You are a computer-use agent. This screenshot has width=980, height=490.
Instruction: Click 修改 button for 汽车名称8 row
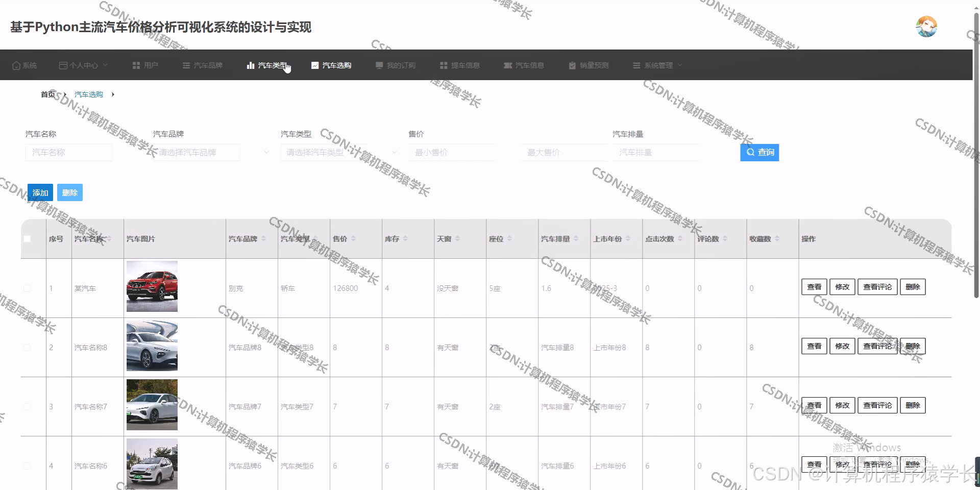(x=842, y=346)
